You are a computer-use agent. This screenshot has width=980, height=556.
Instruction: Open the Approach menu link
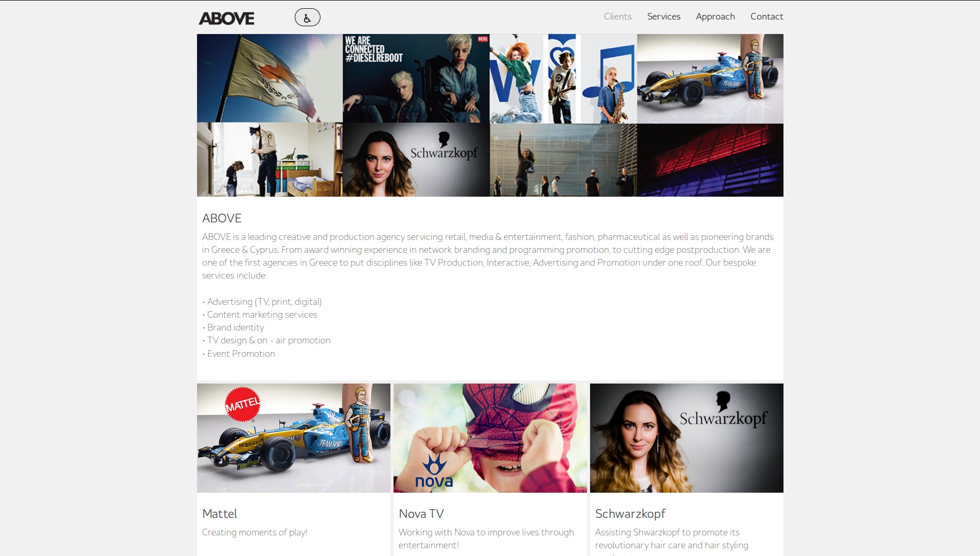pos(715,16)
